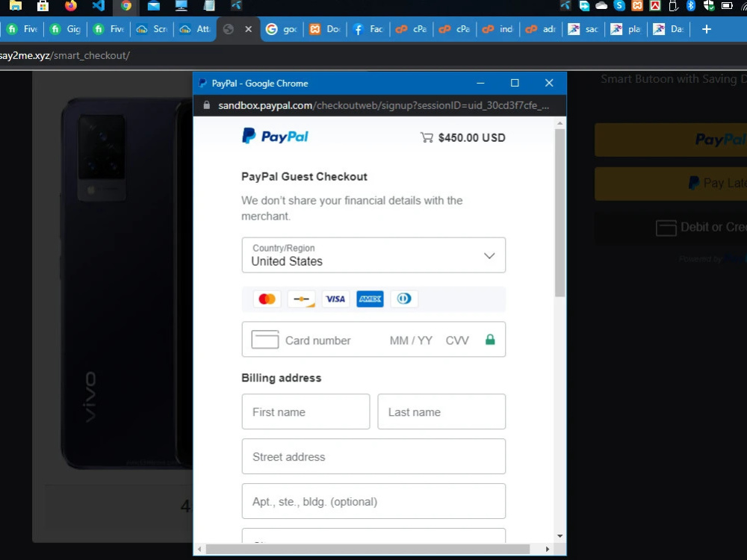Click the yellow PayPal button in the background page
This screenshot has height=560, width=747.
pos(671,140)
